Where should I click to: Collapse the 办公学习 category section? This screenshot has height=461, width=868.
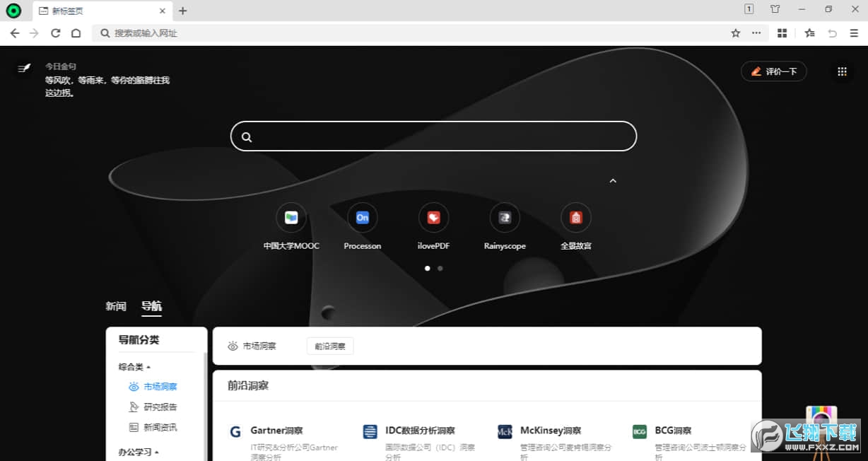139,452
